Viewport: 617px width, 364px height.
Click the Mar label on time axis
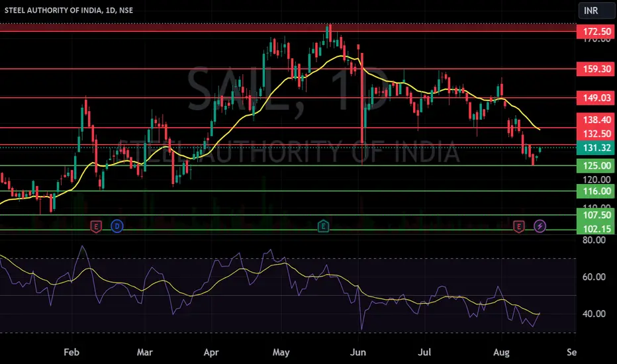[x=144, y=352]
